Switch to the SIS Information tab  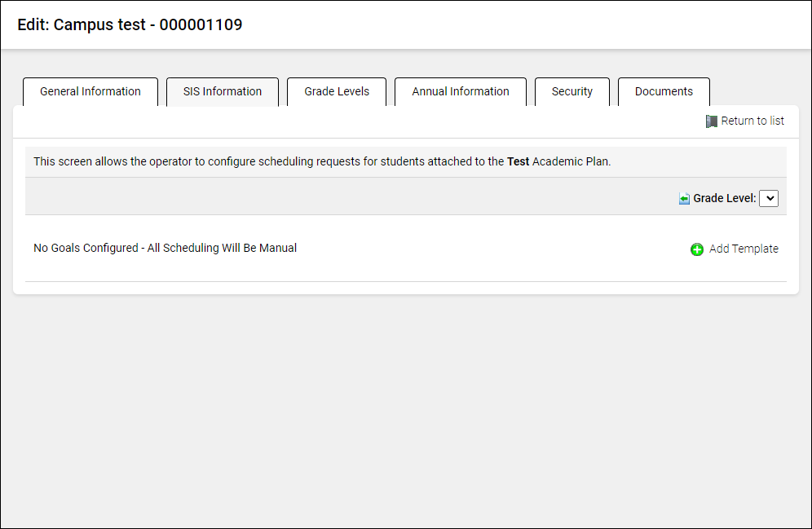point(223,91)
